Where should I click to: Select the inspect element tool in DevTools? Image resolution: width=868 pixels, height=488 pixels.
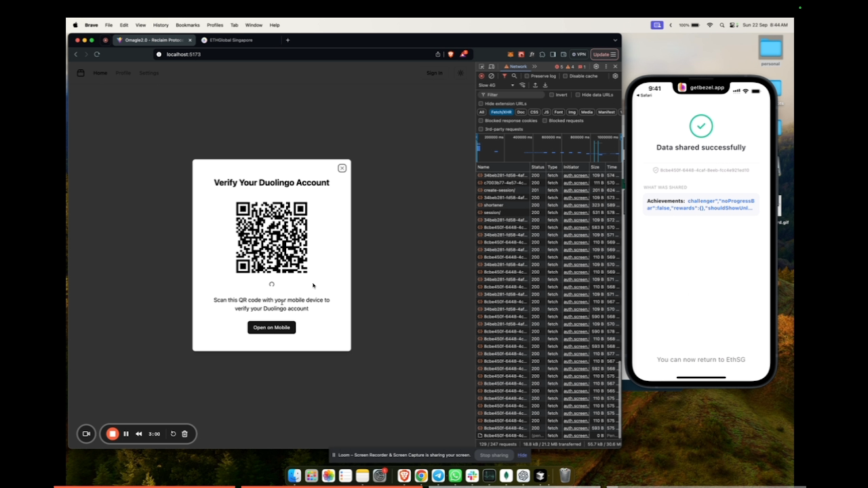point(481,66)
